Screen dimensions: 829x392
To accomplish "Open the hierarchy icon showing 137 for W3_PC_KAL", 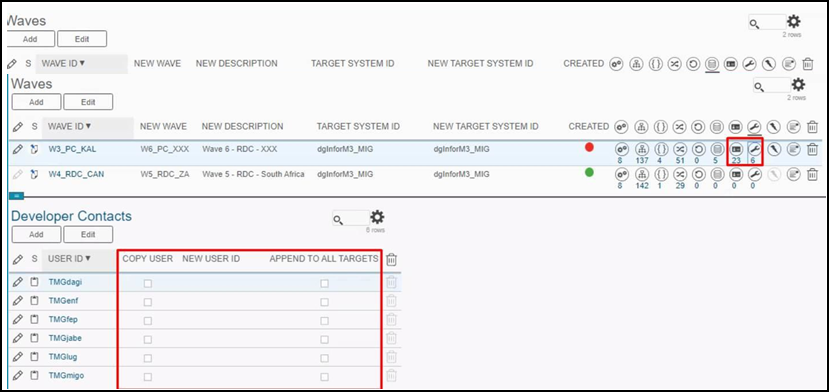I will pos(642,149).
